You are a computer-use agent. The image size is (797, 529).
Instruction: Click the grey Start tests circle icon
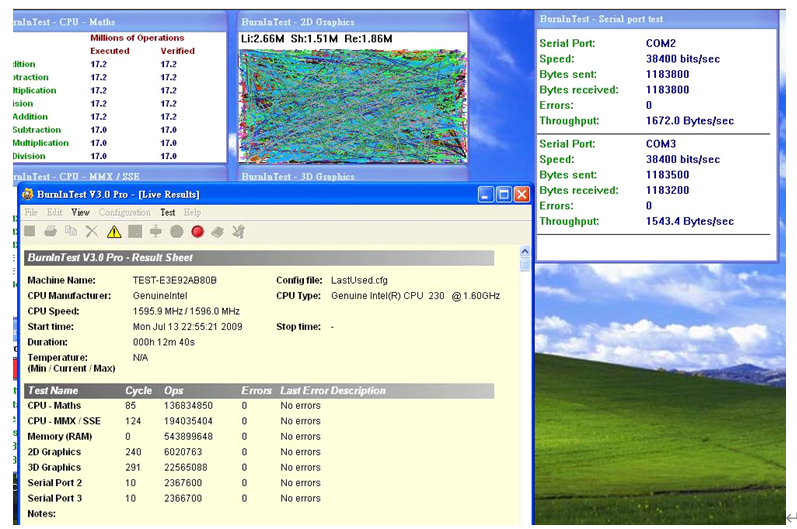point(176,232)
